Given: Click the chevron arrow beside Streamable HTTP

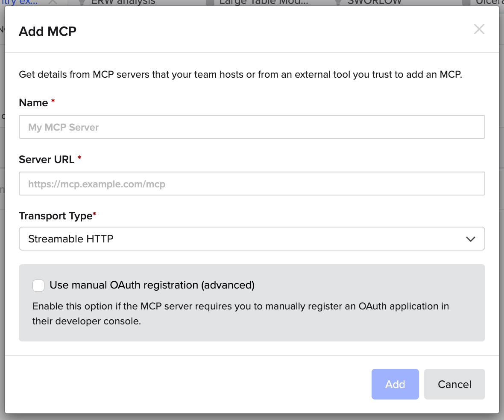Looking at the screenshot, I should 471,239.
